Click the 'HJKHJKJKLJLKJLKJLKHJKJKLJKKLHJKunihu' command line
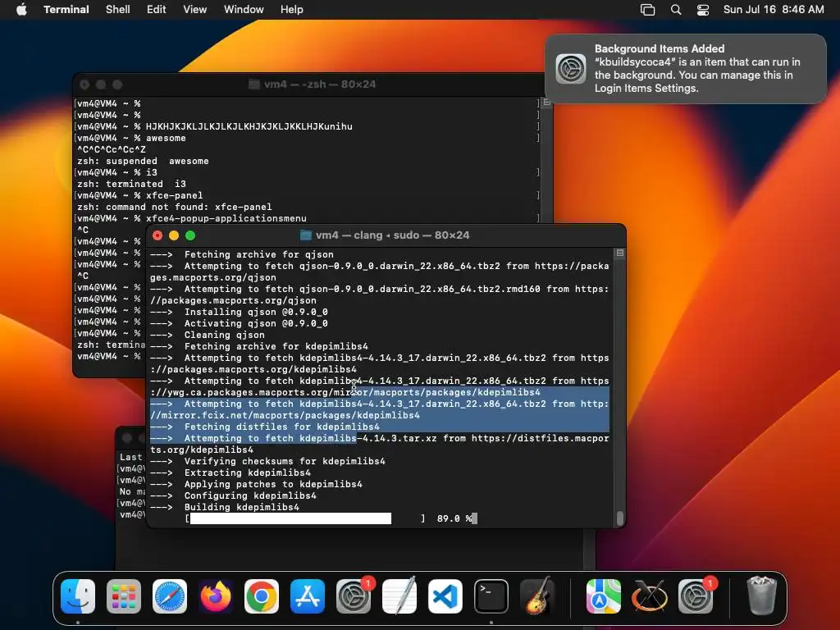Viewport: 840px width, 630px height. tap(249, 126)
